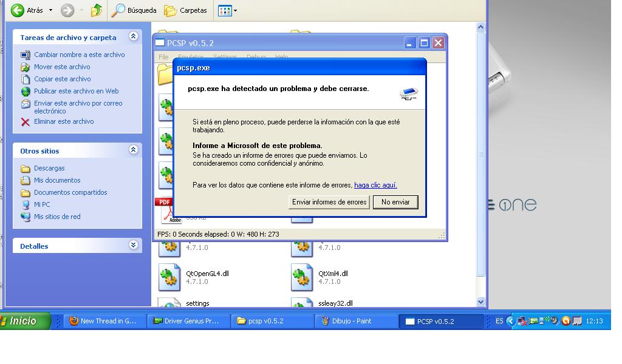Click the green Forward arrow icon
This screenshot has width=622, height=364.
(67, 10)
